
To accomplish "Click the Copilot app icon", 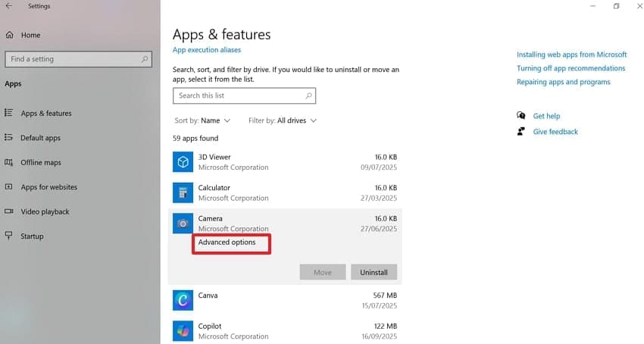I will tap(183, 330).
